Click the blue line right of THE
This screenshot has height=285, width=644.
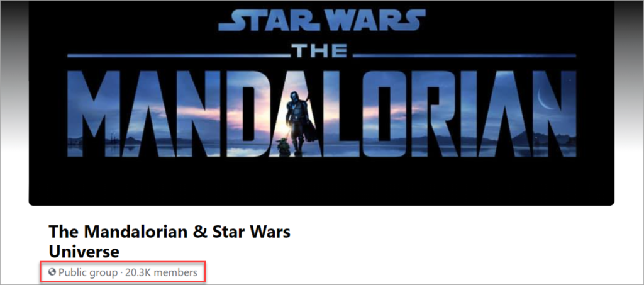coord(465,55)
